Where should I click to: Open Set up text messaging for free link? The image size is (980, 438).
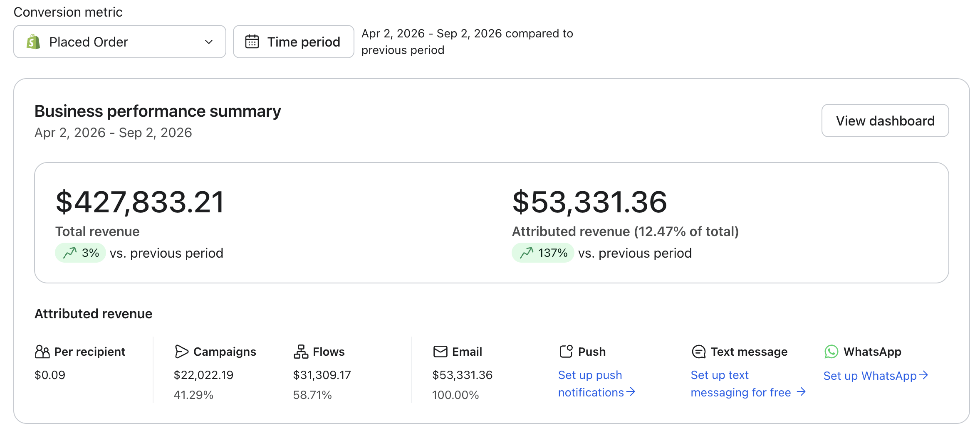[x=748, y=384]
